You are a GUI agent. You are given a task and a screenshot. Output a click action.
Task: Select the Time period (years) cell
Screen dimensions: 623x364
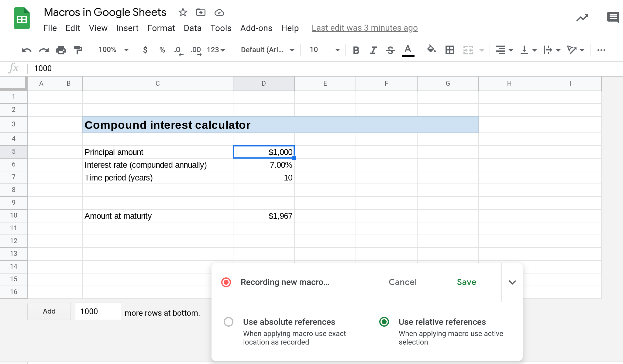(x=157, y=177)
